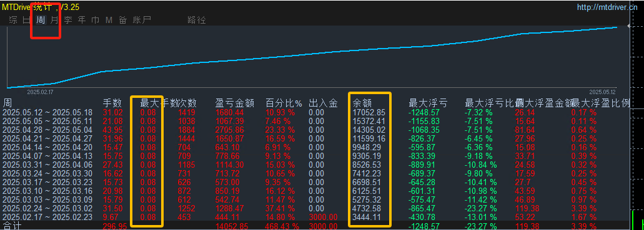
Task: Open the 路径 path tab
Action: pyautogui.click(x=197, y=20)
